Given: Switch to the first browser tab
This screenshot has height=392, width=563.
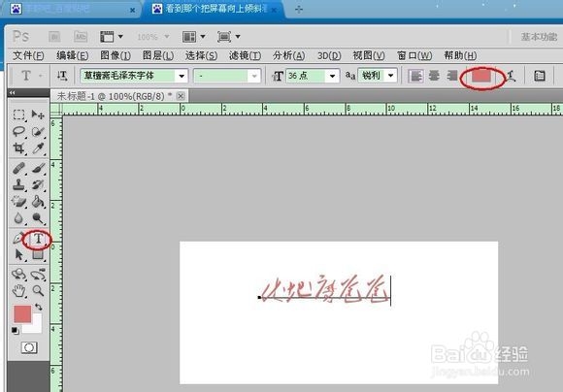Looking at the screenshot, I should (x=72, y=10).
